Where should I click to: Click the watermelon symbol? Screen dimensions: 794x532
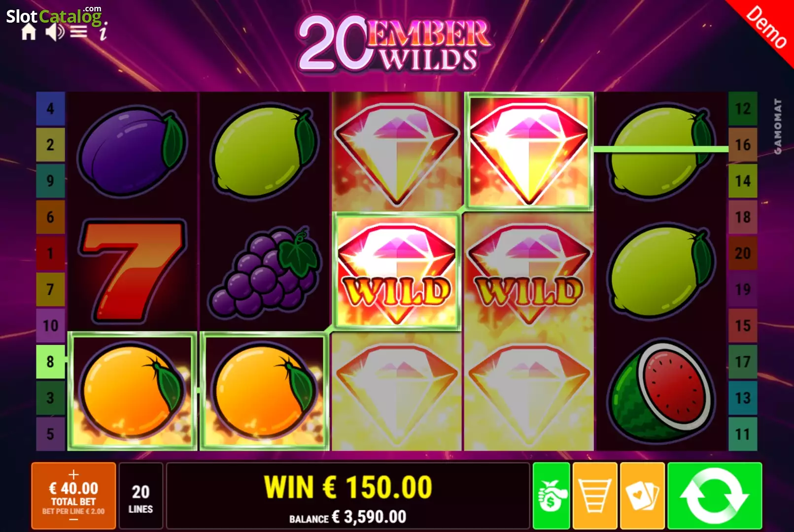661,391
